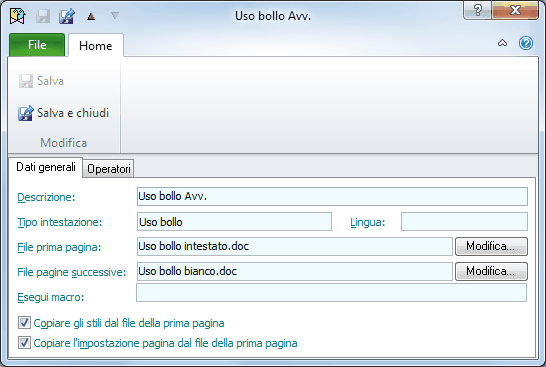Click the File prima pagina label
This screenshot has height=367, width=546.
click(59, 247)
